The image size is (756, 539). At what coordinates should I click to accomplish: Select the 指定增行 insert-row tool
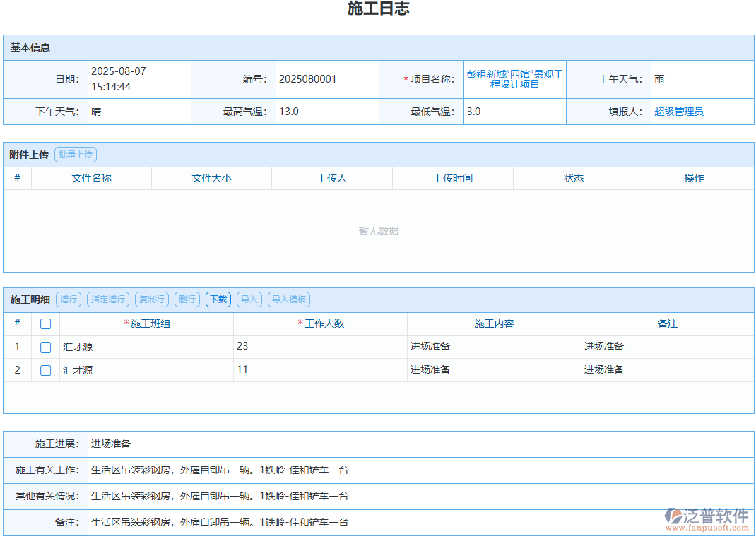coord(107,299)
